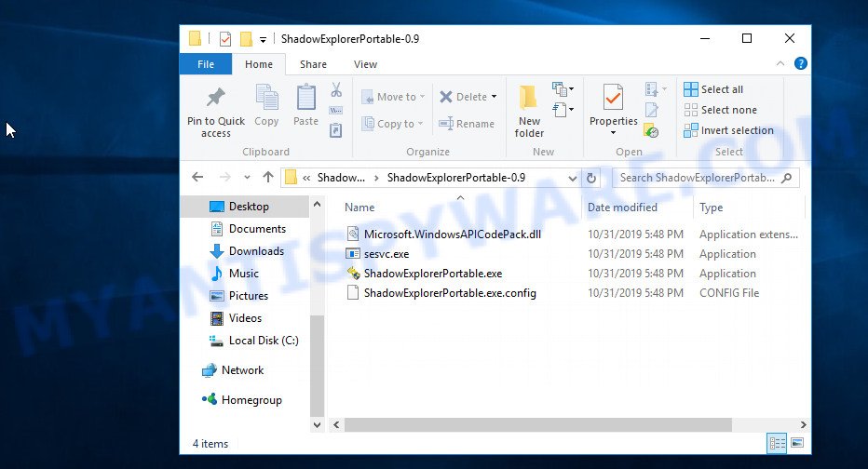The image size is (868, 469).
Task: Click the Edit icon in Open group
Action: click(x=652, y=110)
